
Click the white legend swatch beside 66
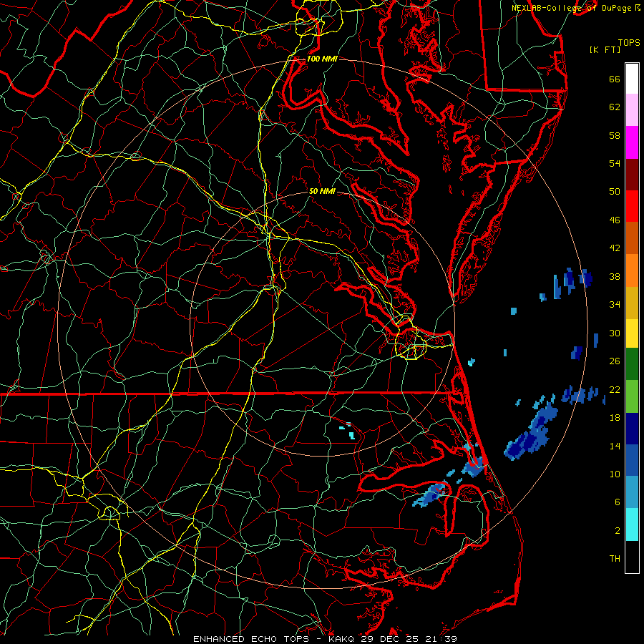coord(632,79)
